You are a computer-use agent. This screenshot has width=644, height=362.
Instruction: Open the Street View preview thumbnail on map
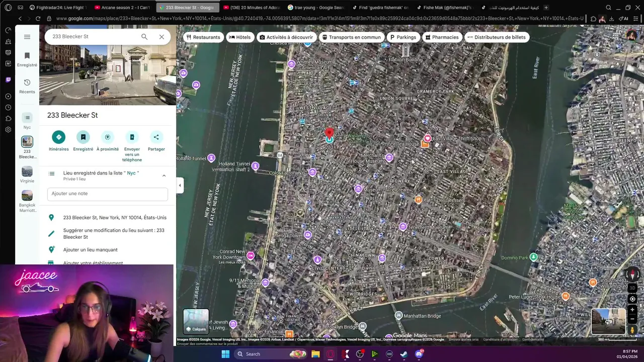click(608, 321)
